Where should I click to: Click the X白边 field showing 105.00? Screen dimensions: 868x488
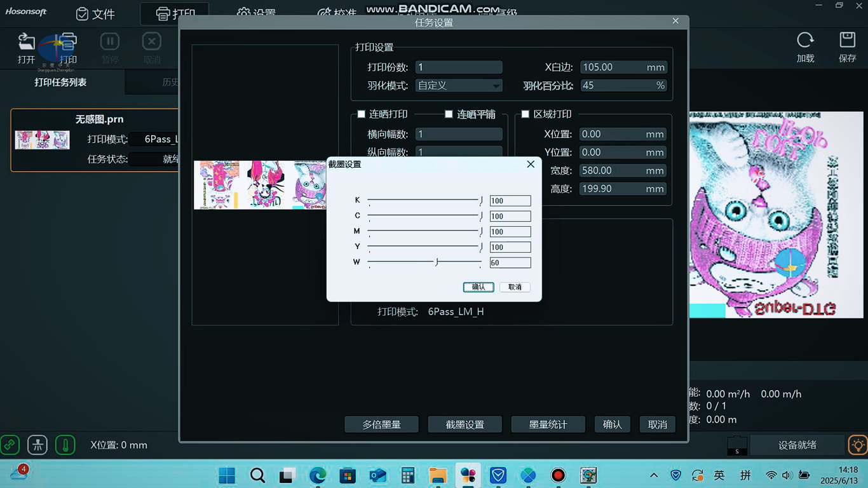tap(623, 67)
